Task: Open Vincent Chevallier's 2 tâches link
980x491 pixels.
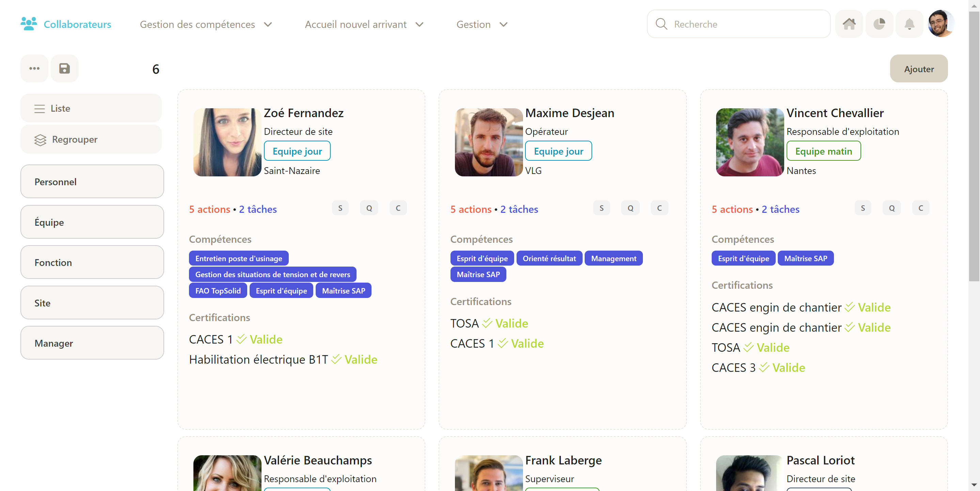Action: coord(781,209)
